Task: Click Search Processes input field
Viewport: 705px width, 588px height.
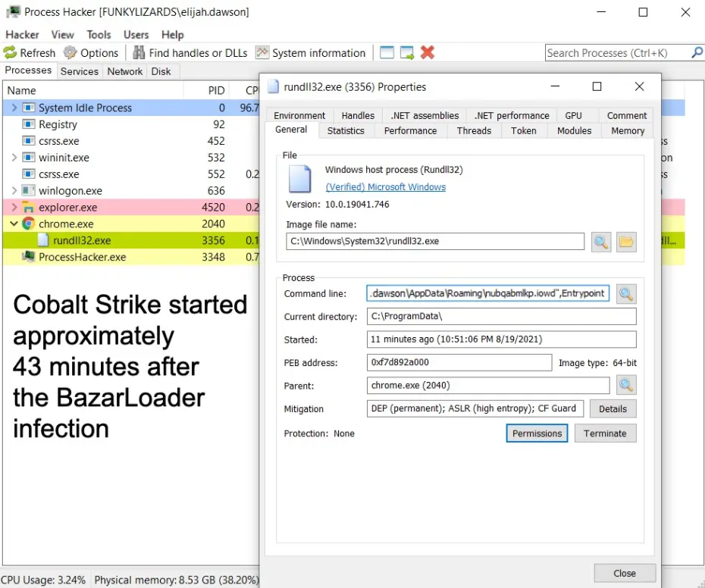Action: [x=619, y=53]
